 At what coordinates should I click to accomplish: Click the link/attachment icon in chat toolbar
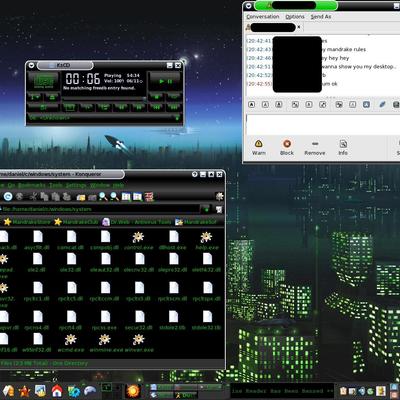pyautogui.click(x=382, y=105)
